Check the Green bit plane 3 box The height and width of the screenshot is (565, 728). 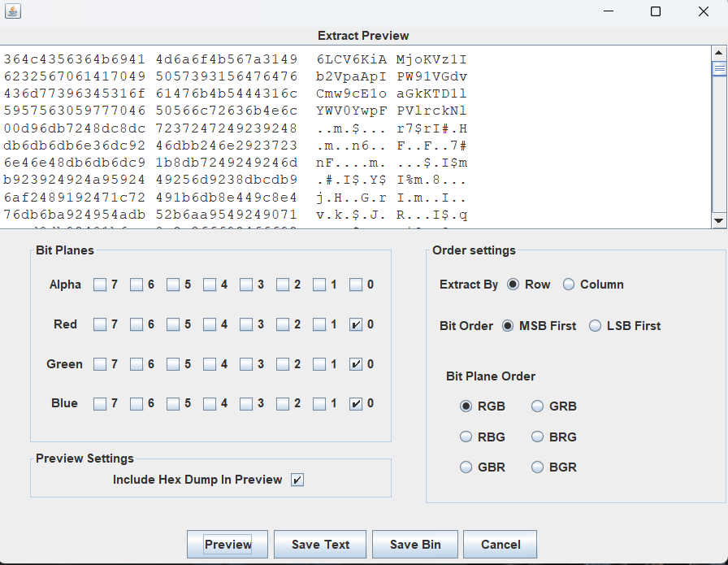tap(246, 364)
